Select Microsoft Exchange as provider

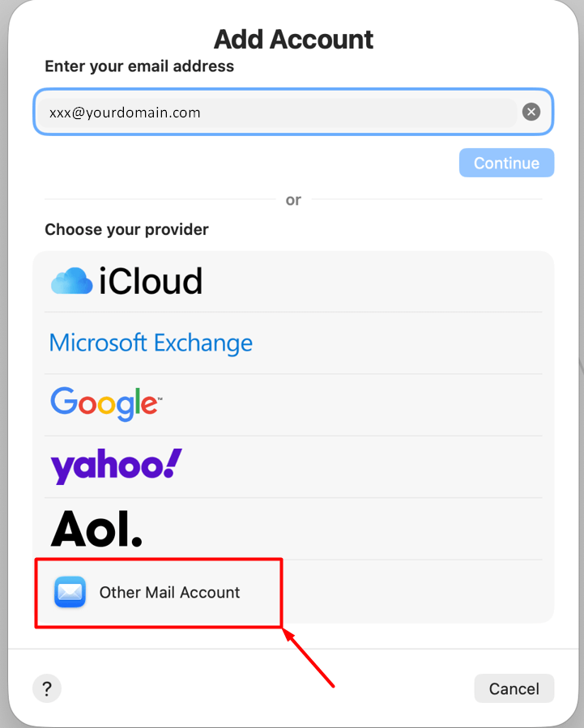click(x=151, y=343)
